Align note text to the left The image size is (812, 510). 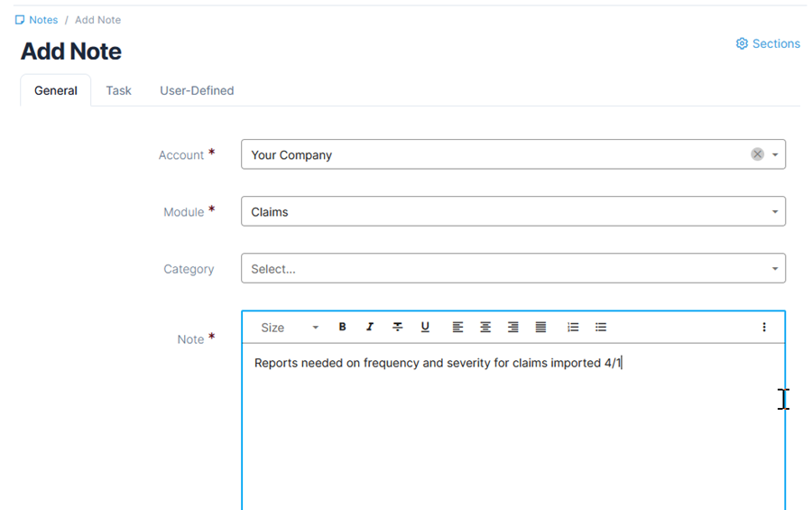457,327
